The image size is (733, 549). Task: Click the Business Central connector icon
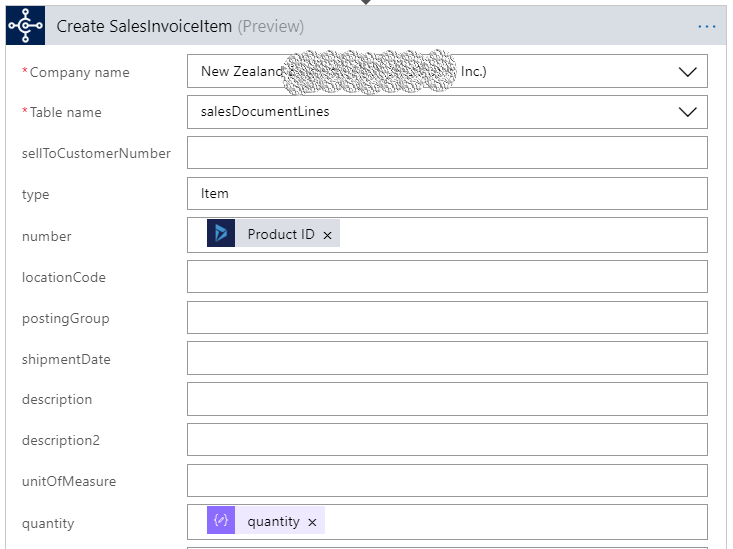26,26
